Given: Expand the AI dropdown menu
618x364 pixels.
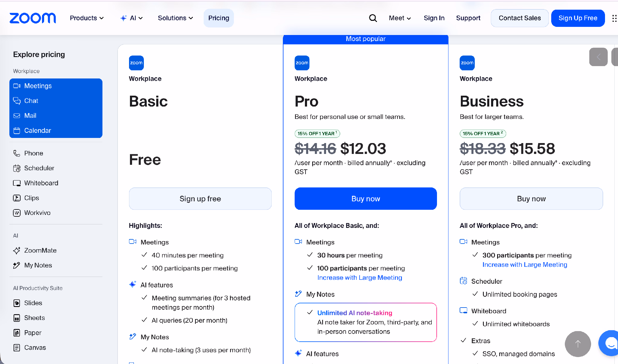Looking at the screenshot, I should pos(131,18).
